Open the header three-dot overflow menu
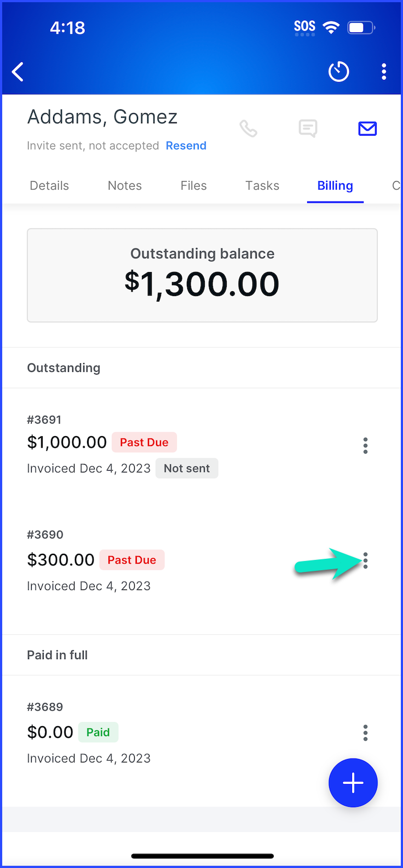The image size is (403, 868). click(x=384, y=72)
